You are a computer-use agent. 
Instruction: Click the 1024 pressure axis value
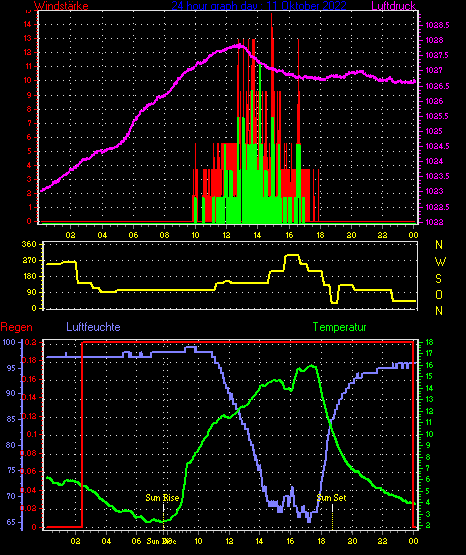[434, 161]
